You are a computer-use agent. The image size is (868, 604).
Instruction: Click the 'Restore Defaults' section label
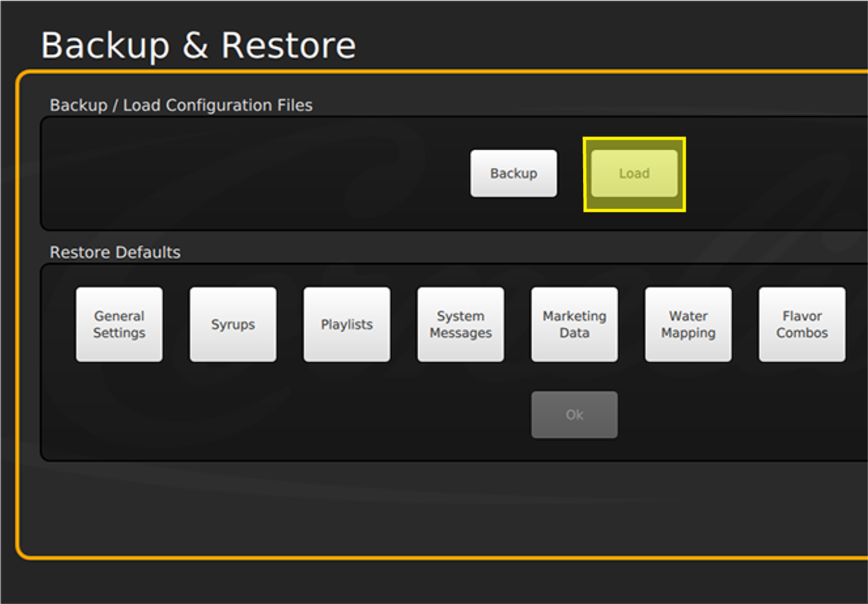(x=115, y=252)
